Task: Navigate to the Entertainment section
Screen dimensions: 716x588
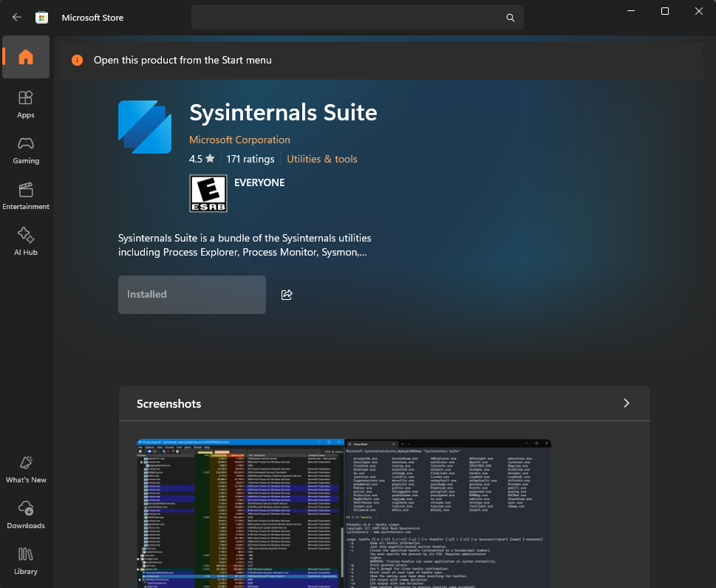Action: (26, 196)
